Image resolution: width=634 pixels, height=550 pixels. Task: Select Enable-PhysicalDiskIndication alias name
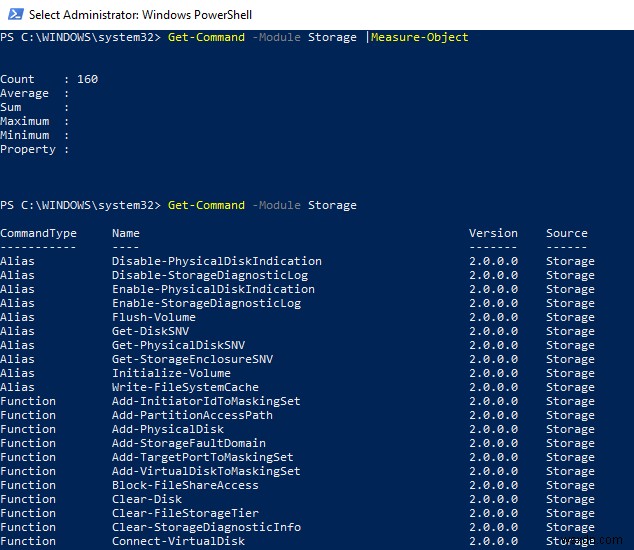(x=213, y=289)
